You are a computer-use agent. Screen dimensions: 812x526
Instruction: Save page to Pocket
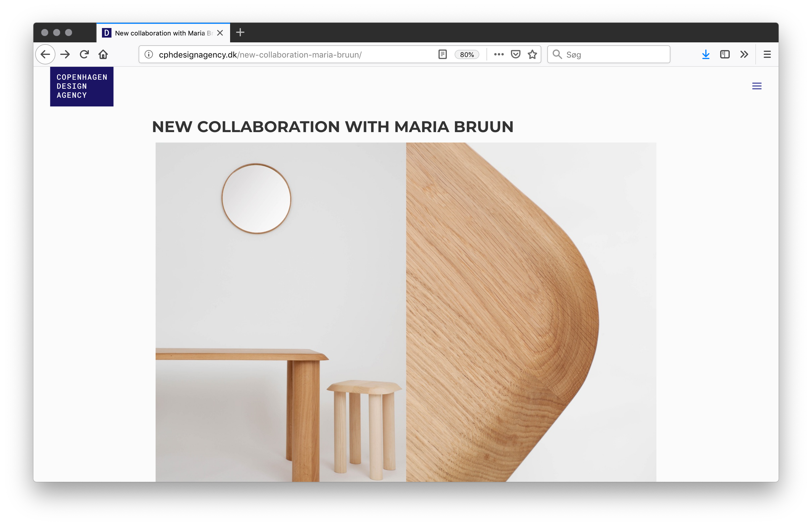[515, 55]
